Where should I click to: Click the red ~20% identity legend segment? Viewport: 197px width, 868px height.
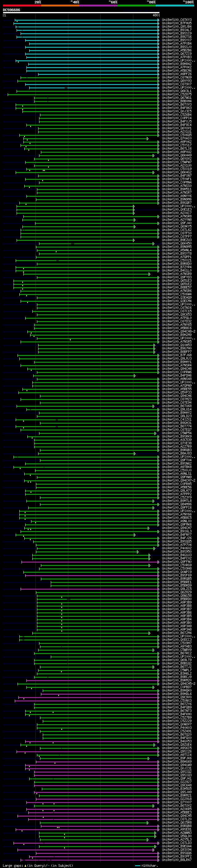(22, 6)
